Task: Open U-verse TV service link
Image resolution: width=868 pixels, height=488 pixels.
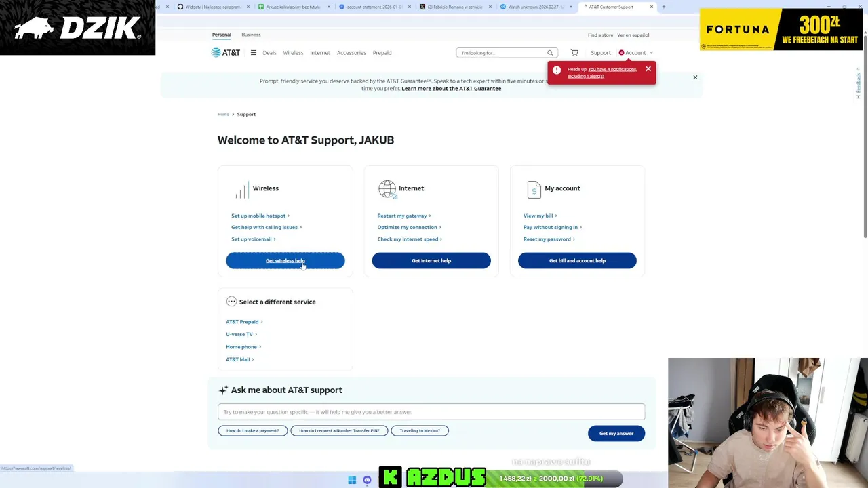Action: [x=241, y=334]
